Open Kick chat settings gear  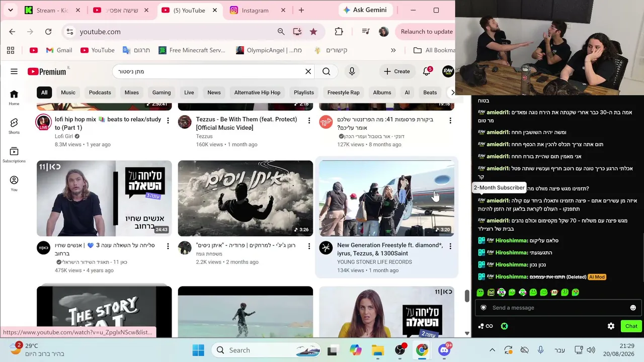tap(611, 326)
